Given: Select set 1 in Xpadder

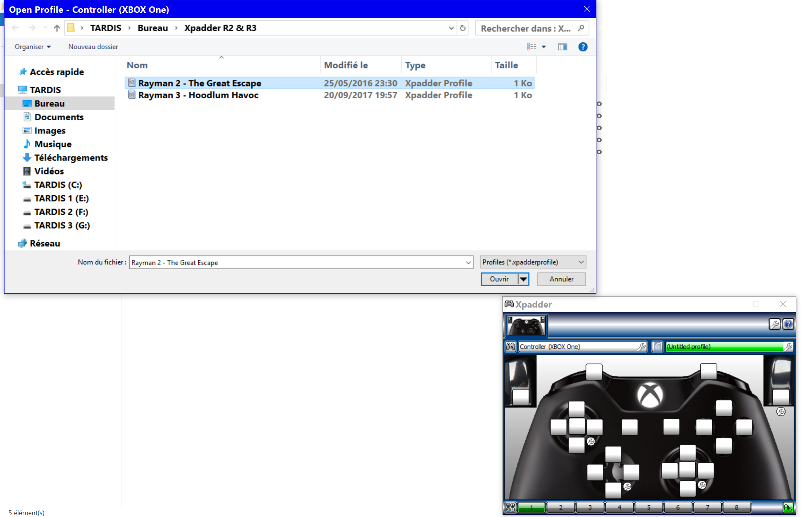Looking at the screenshot, I should point(531,508).
